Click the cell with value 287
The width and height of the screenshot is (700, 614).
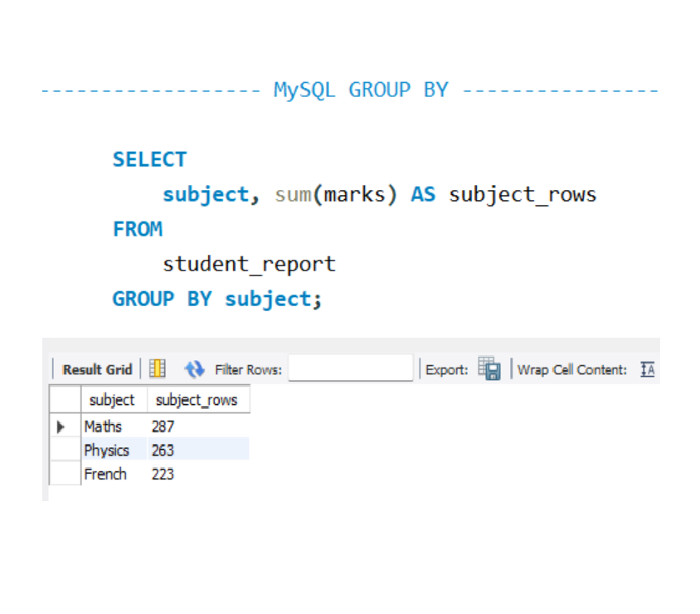(x=163, y=426)
